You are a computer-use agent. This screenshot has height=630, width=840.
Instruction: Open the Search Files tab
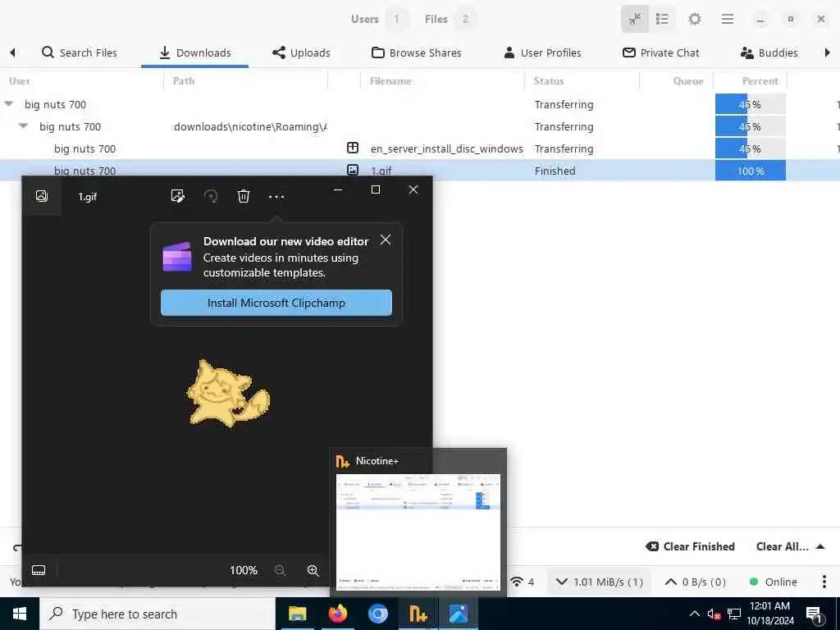(x=80, y=52)
